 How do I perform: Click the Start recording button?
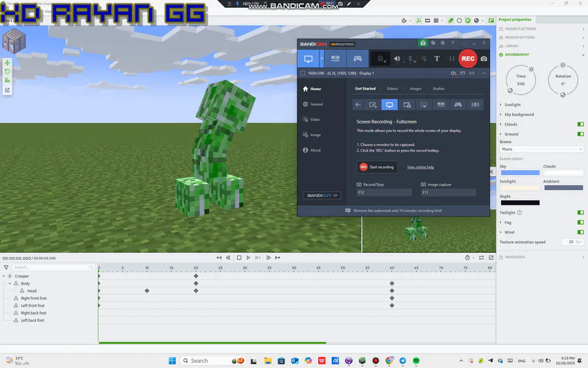[x=377, y=167]
